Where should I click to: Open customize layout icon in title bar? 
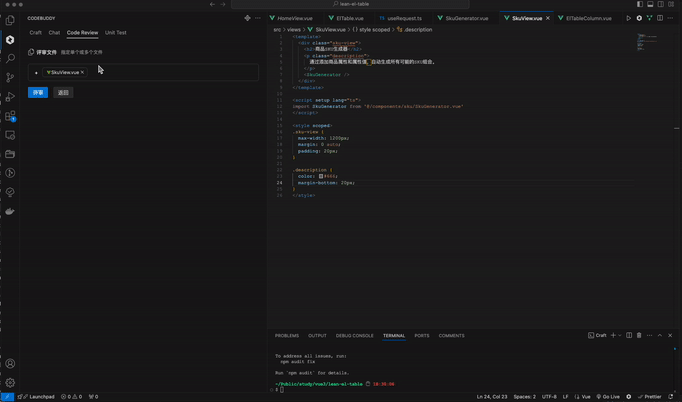point(671,4)
